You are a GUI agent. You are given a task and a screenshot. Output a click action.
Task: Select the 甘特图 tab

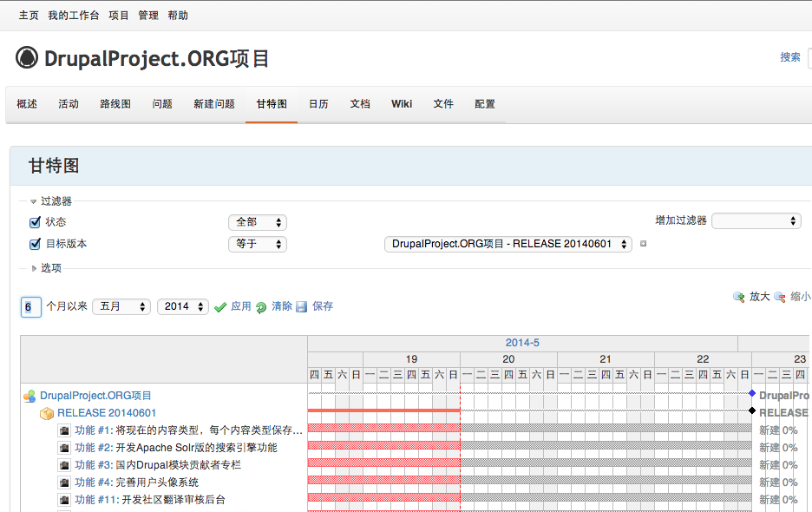coord(272,104)
